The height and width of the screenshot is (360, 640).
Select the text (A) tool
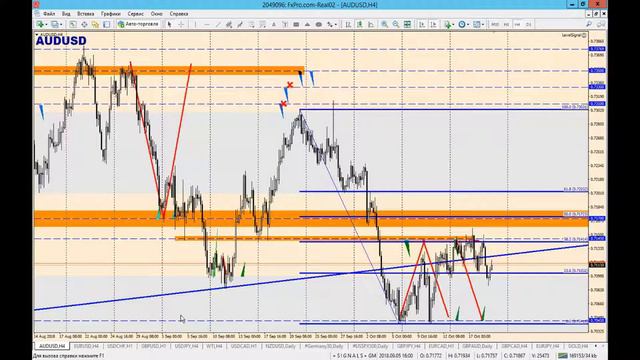pyautogui.click(x=274, y=24)
